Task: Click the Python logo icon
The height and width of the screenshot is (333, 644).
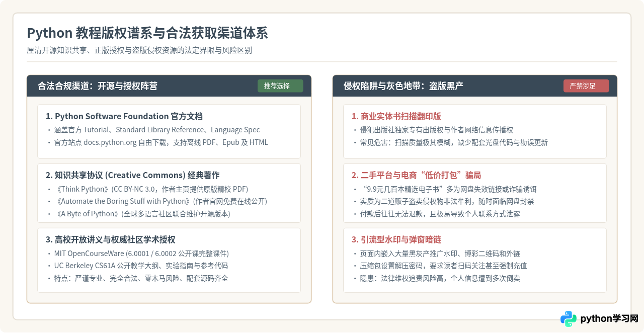Action: 569,318
